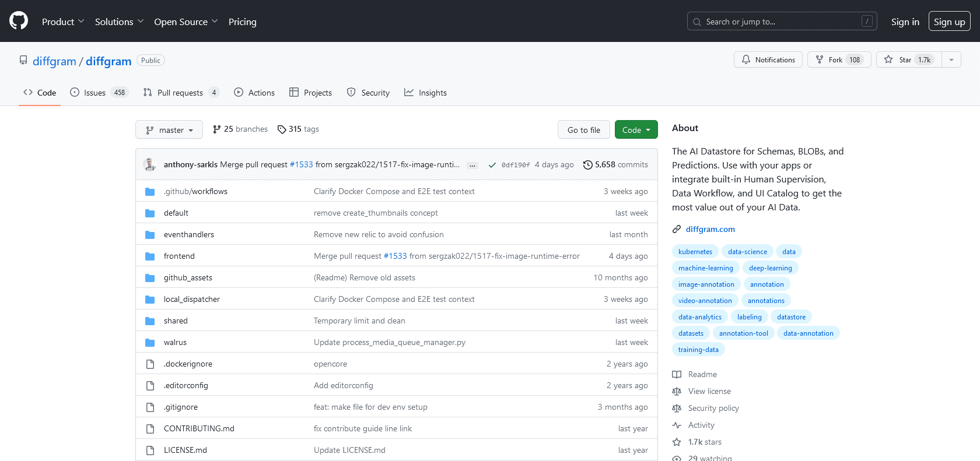Image resolution: width=980 pixels, height=461 pixels.
Task: Switch to the Projects tab
Action: [310, 93]
